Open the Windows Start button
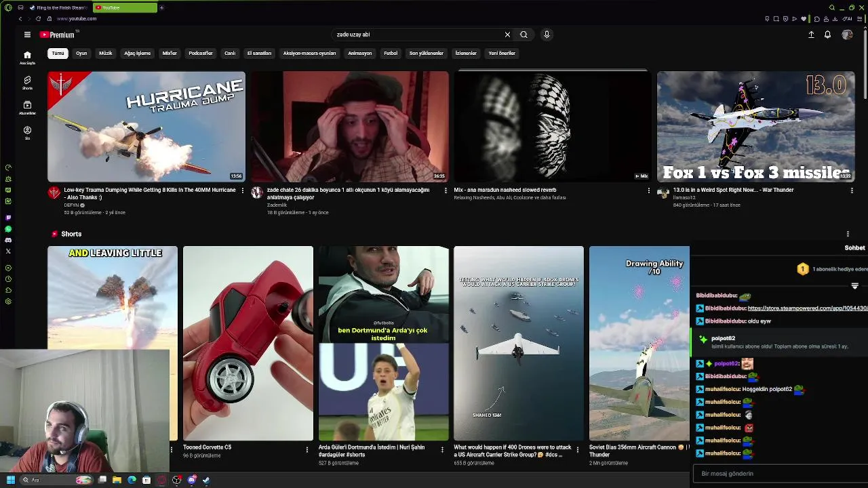The width and height of the screenshot is (868, 488). coord(10,481)
